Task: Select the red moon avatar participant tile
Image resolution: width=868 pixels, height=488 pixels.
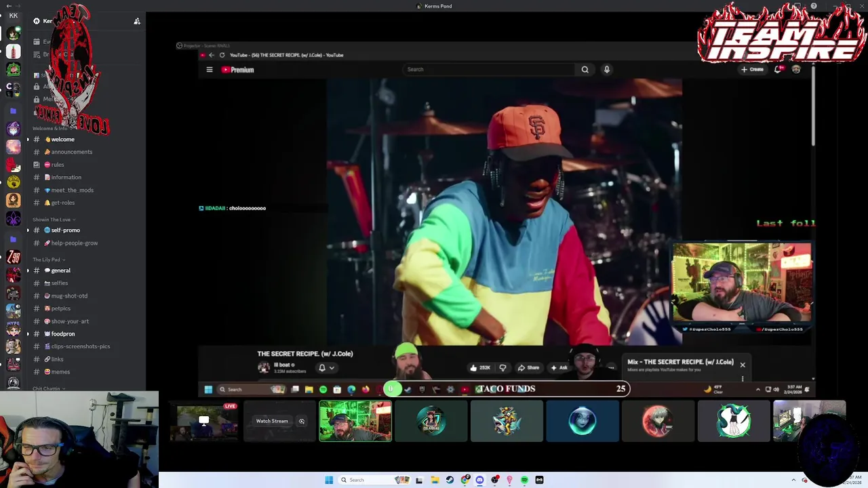Action: coord(658,421)
